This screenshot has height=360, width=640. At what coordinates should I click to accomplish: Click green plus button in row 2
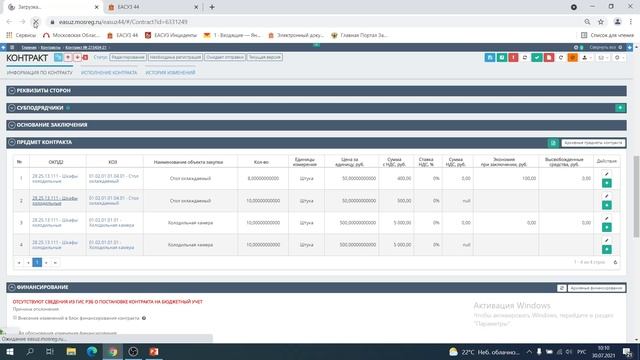[x=607, y=205]
